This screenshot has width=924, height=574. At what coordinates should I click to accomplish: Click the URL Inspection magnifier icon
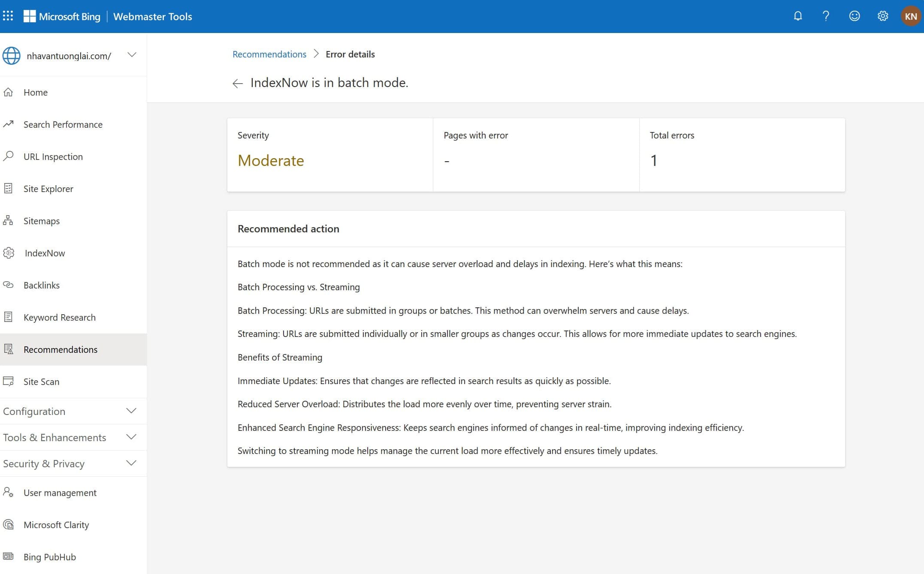point(8,156)
